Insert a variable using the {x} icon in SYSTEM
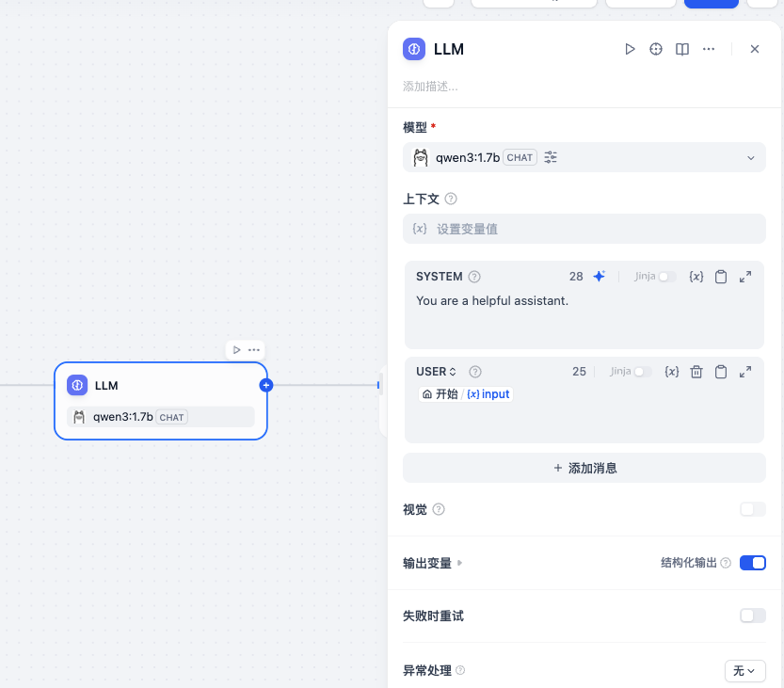Viewport: 784px width, 688px height. click(696, 276)
